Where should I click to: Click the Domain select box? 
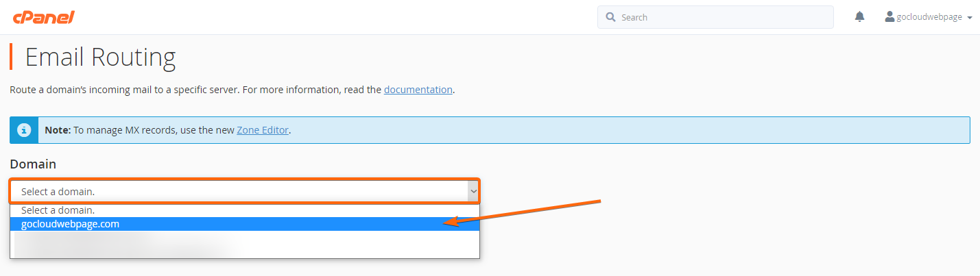[x=245, y=192]
